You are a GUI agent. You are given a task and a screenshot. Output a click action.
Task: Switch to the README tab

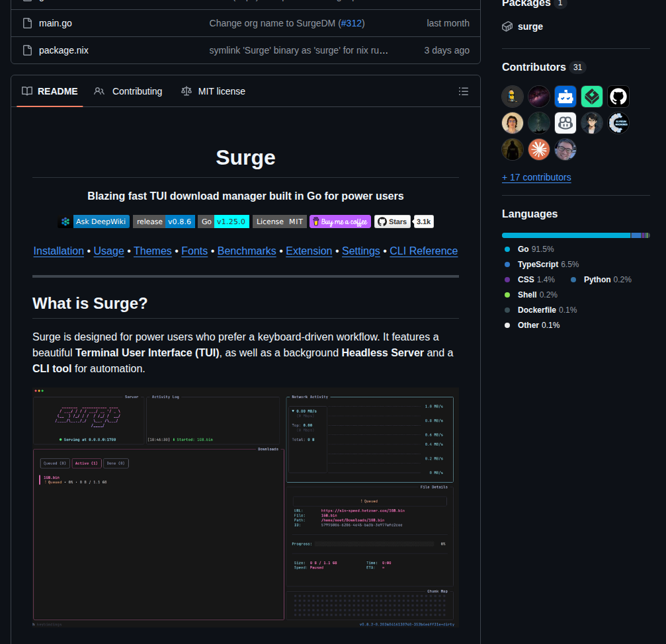pos(50,91)
